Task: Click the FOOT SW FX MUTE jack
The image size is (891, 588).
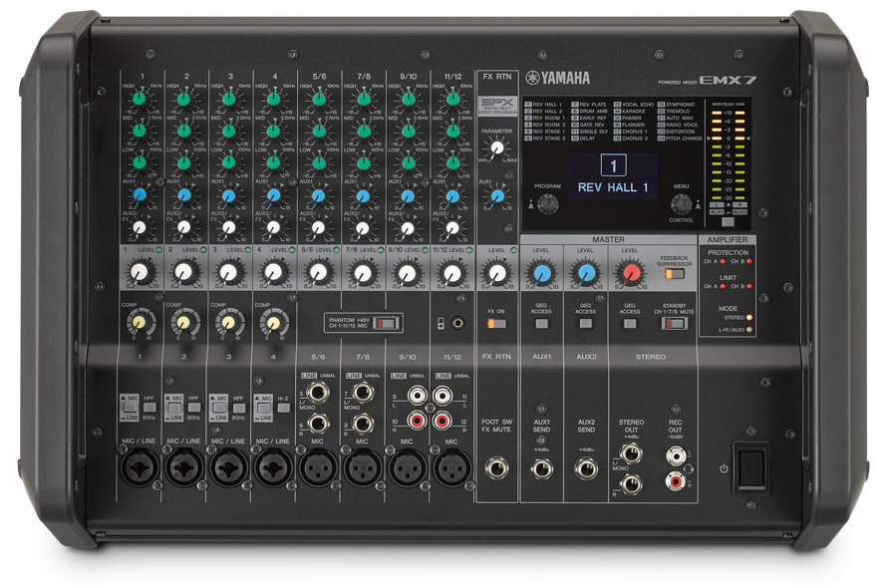Action: pyautogui.click(x=496, y=467)
